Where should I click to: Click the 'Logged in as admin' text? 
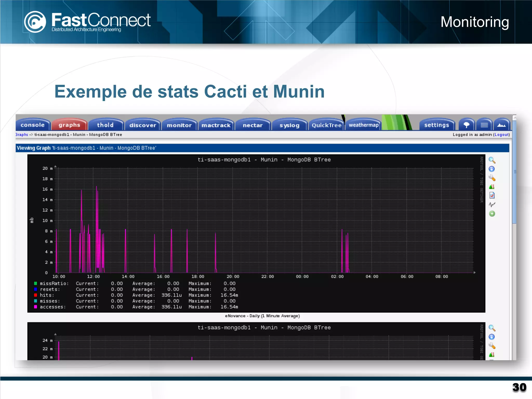[472, 135]
